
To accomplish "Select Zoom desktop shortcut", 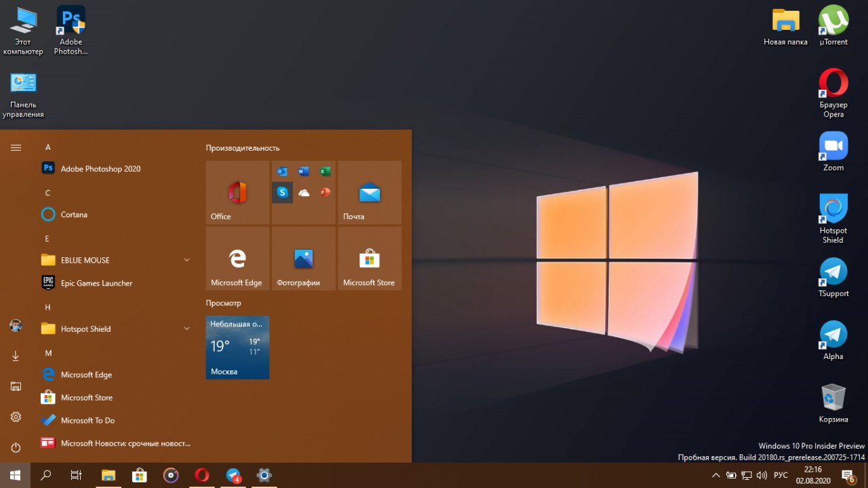I will coord(833,152).
